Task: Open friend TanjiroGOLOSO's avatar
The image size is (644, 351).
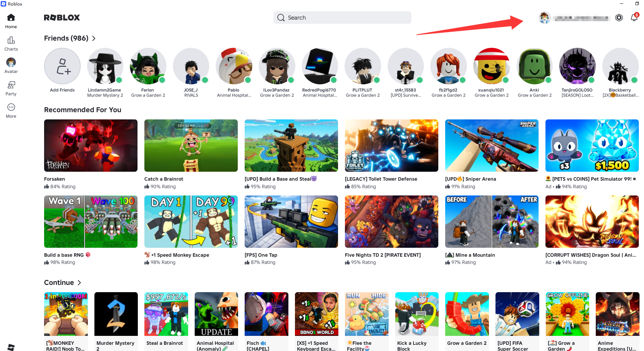Action: (x=577, y=66)
